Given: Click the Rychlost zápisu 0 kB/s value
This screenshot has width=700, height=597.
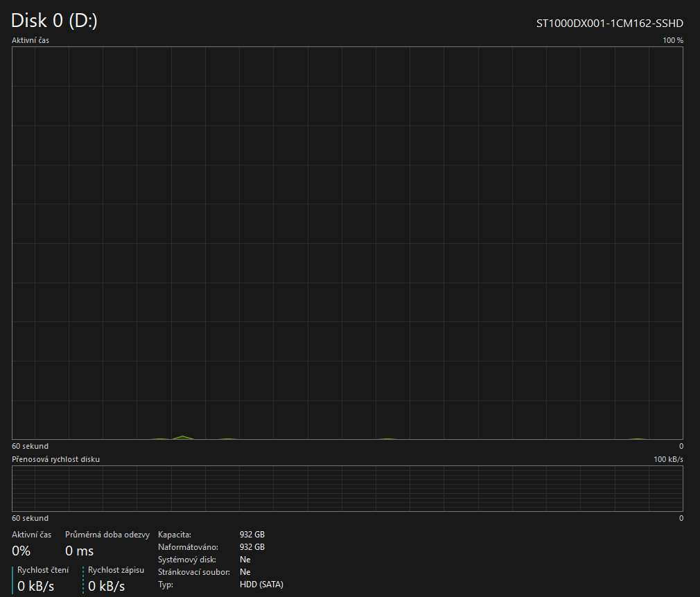Looking at the screenshot, I should pos(107,587).
